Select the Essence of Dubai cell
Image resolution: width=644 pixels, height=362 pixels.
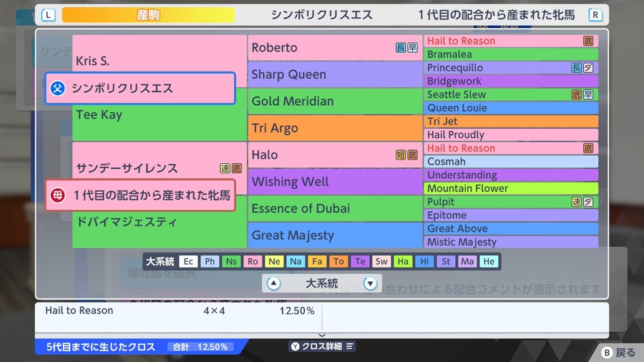(x=335, y=208)
